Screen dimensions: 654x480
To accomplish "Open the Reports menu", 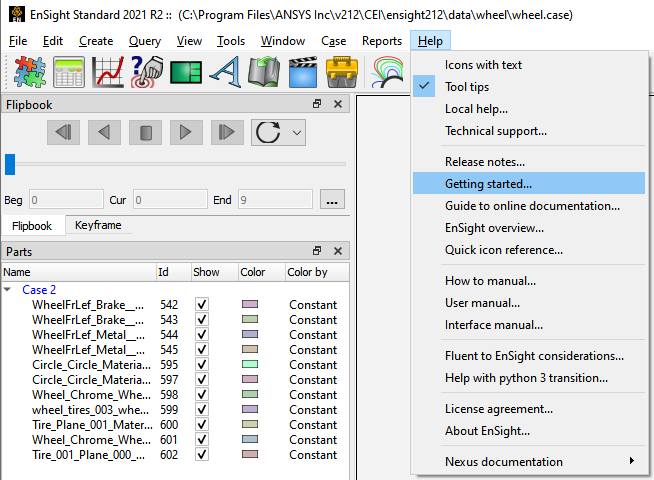I will (x=382, y=41).
